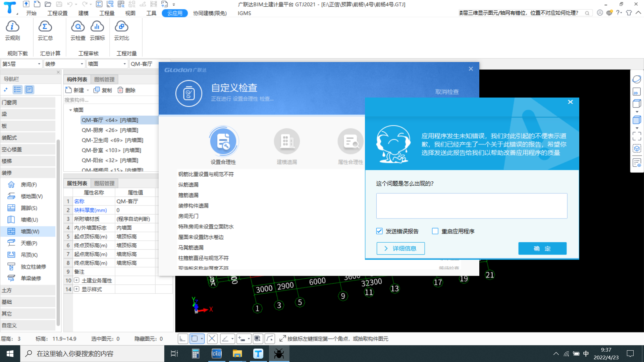This screenshot has width=644, height=362.
Task: Click Windows taskbar search box
Action: [x=92, y=354]
